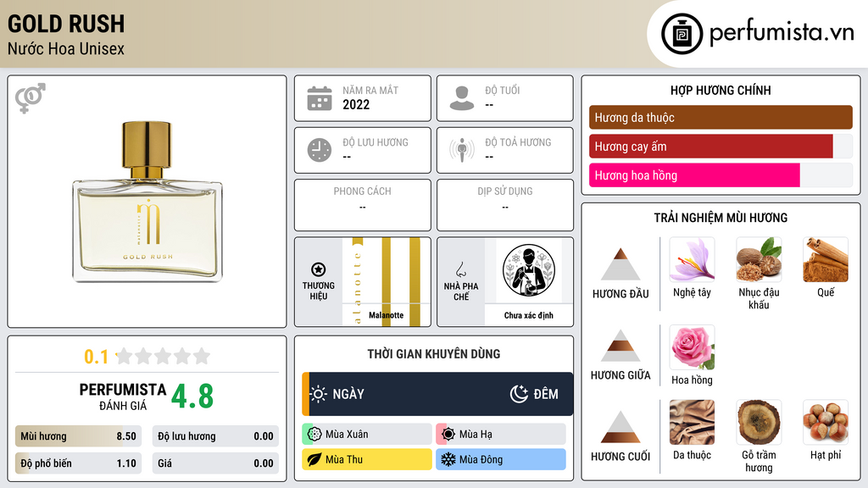This screenshot has height=488, width=868.
Task: Click the perfumista.vn perfume bottle logo
Action: tap(682, 34)
